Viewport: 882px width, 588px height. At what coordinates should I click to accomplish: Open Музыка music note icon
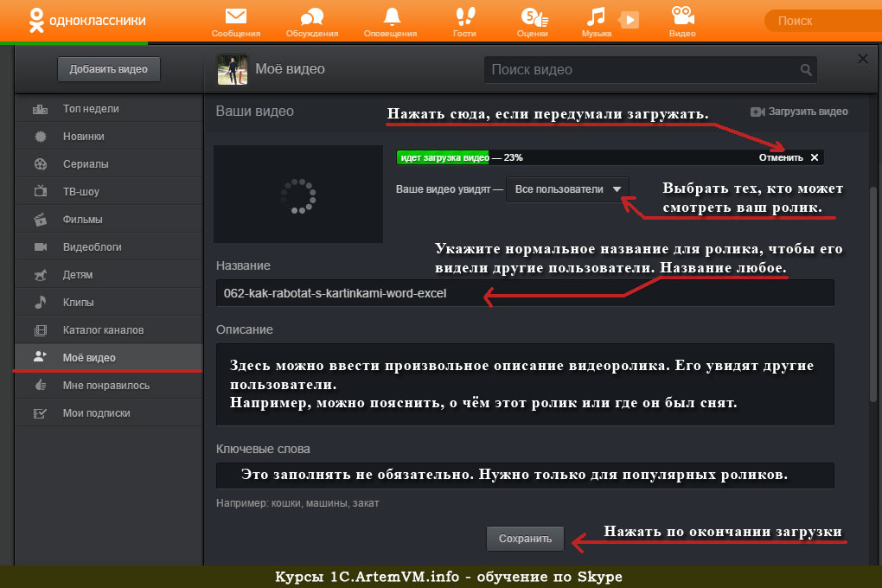point(596,17)
